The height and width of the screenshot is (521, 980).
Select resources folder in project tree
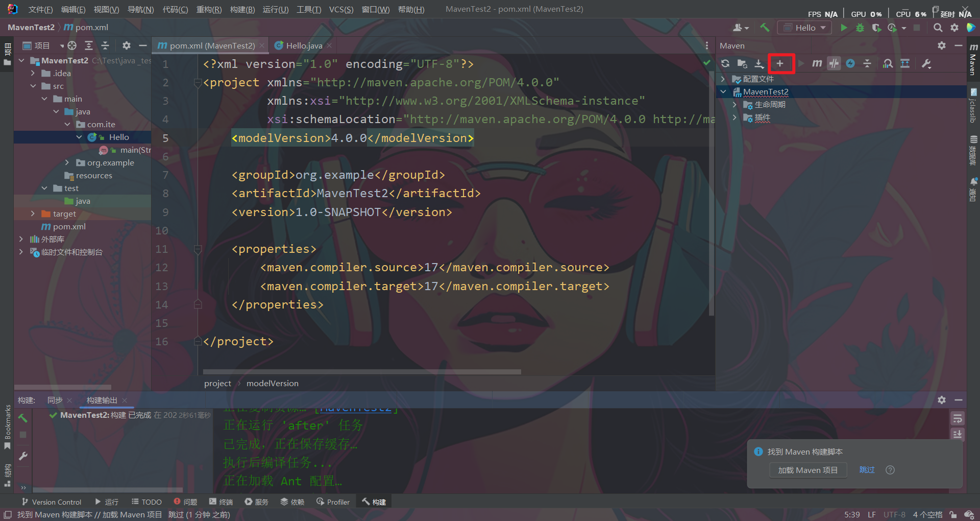tap(94, 175)
